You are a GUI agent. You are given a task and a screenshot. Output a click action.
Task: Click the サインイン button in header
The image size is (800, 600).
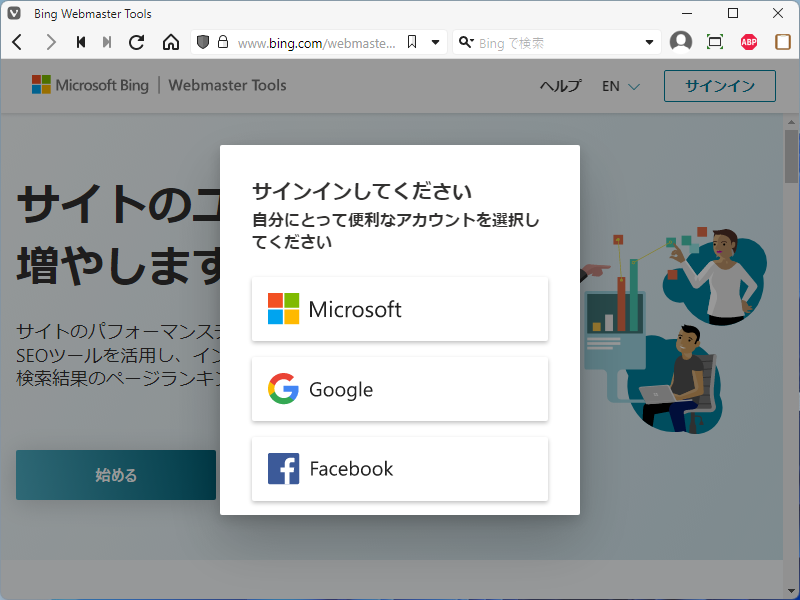click(x=719, y=86)
